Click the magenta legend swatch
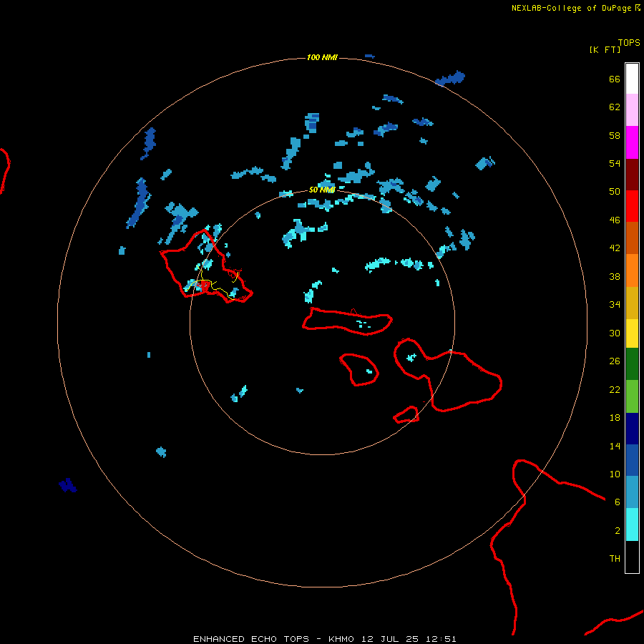Screen dimensions: 644x644 point(632,142)
